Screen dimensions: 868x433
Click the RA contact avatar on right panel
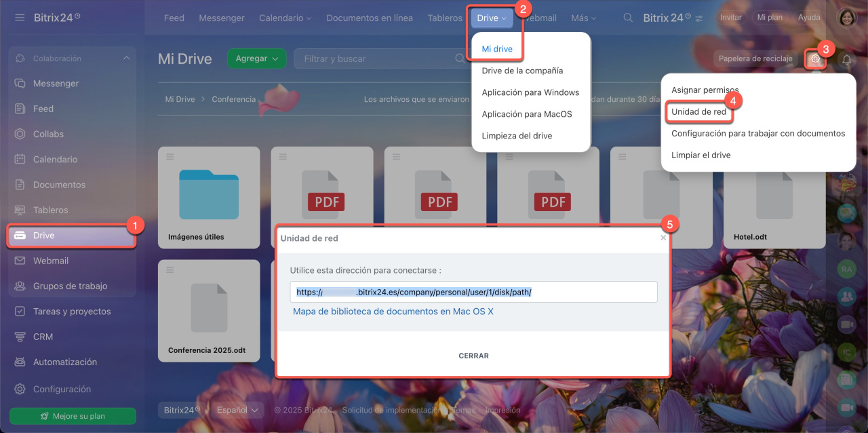(846, 269)
